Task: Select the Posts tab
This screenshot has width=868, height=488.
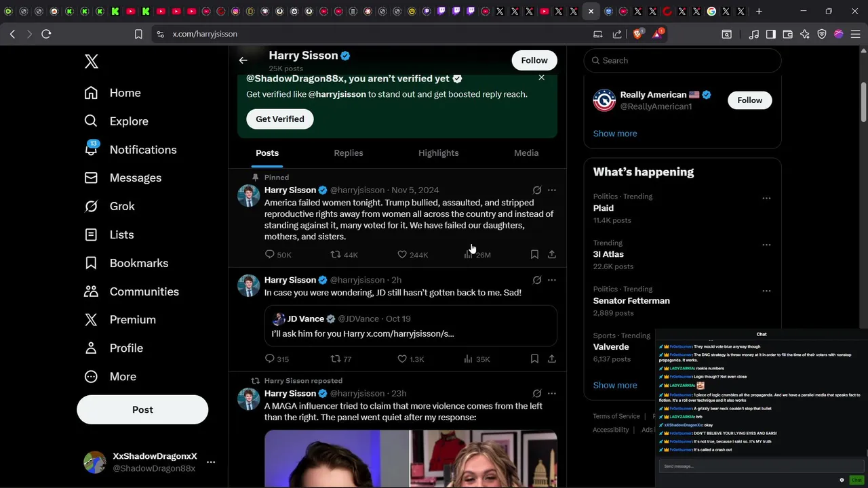Action: click(x=267, y=153)
